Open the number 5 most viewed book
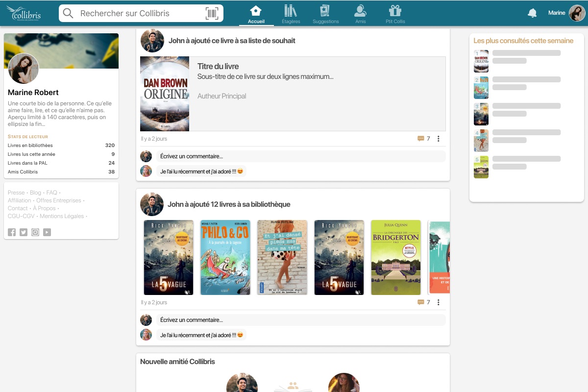588x392 pixels. click(x=481, y=167)
